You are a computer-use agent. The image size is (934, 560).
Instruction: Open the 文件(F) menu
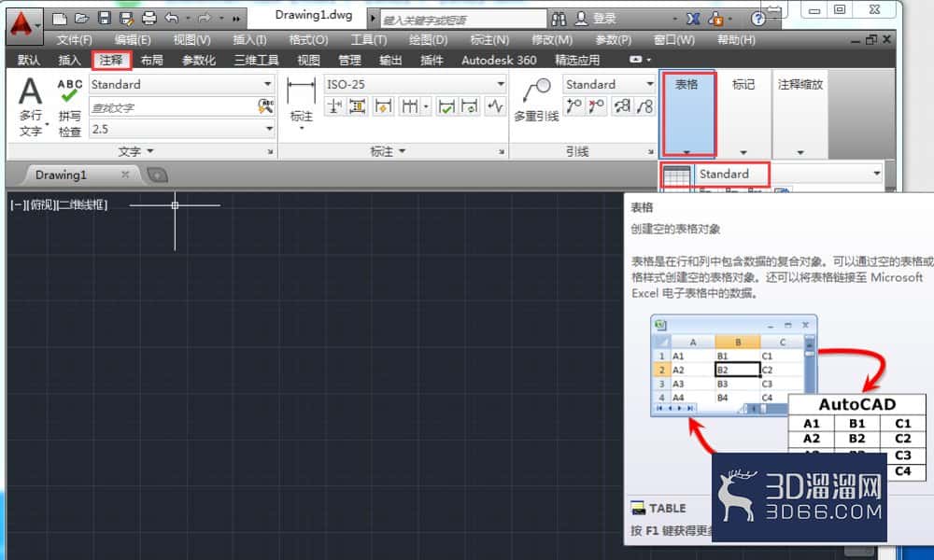75,40
